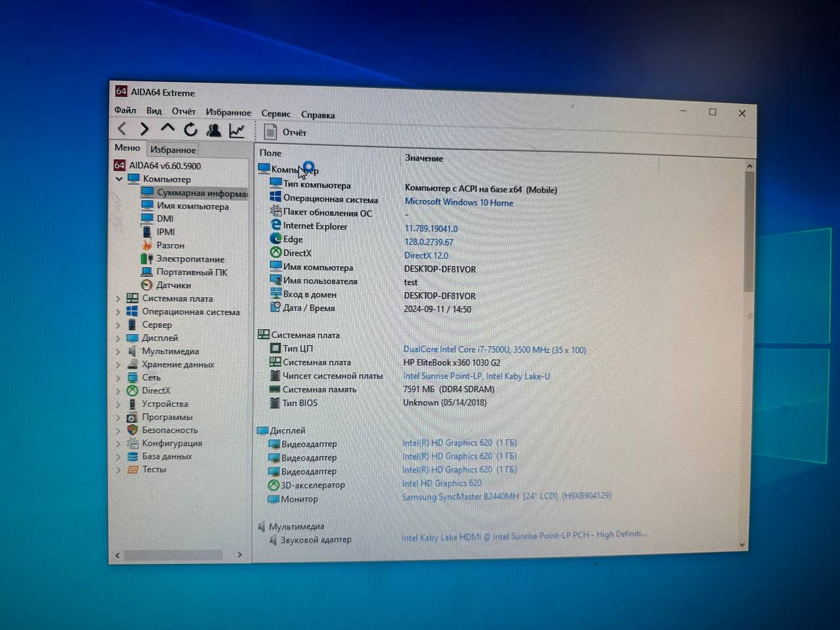This screenshot has width=840, height=630.
Task: Click the Значение column header
Action: pos(424,158)
